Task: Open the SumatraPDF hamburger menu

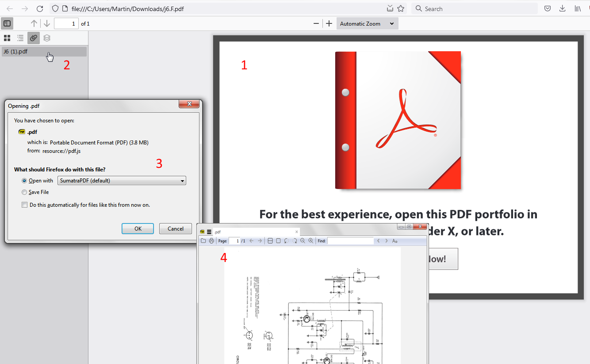Action: 208,231
